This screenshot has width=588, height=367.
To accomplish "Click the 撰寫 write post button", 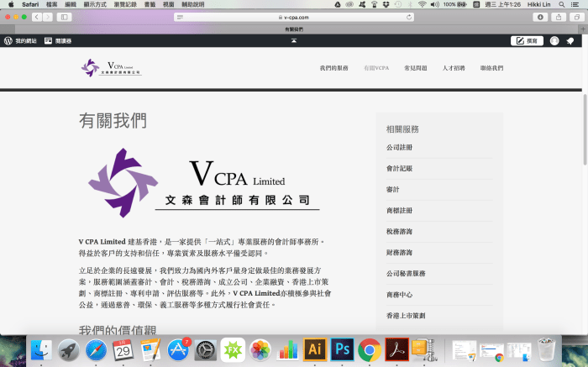I will click(527, 40).
